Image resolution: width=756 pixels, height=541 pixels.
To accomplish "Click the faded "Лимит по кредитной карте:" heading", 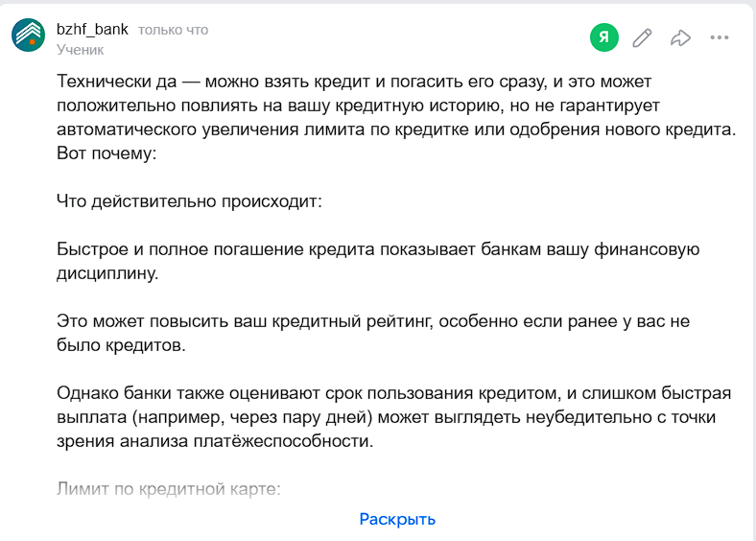I will tap(168, 488).
